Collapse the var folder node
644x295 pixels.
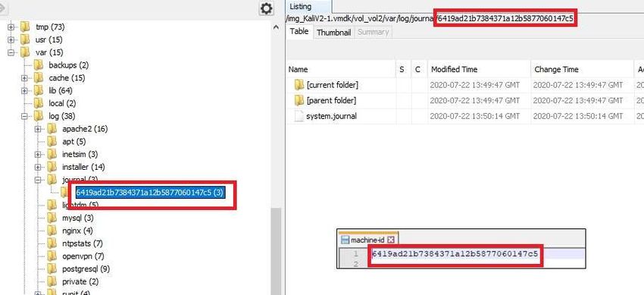click(x=11, y=52)
